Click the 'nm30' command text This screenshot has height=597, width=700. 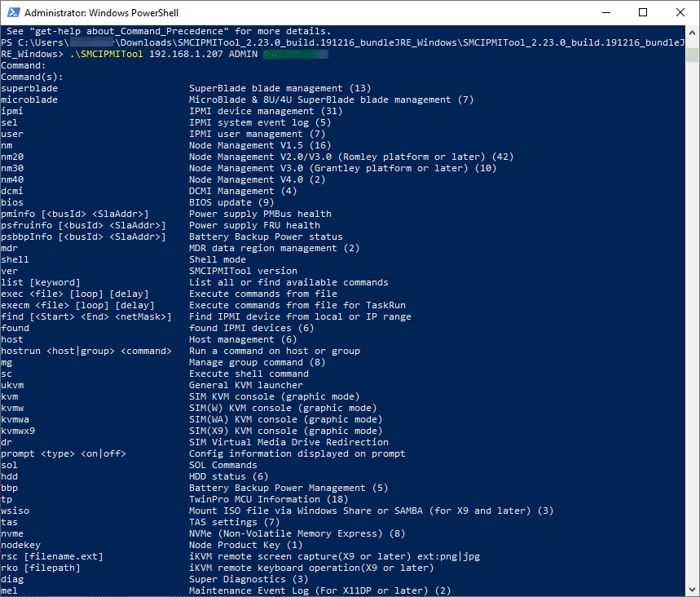coord(12,168)
